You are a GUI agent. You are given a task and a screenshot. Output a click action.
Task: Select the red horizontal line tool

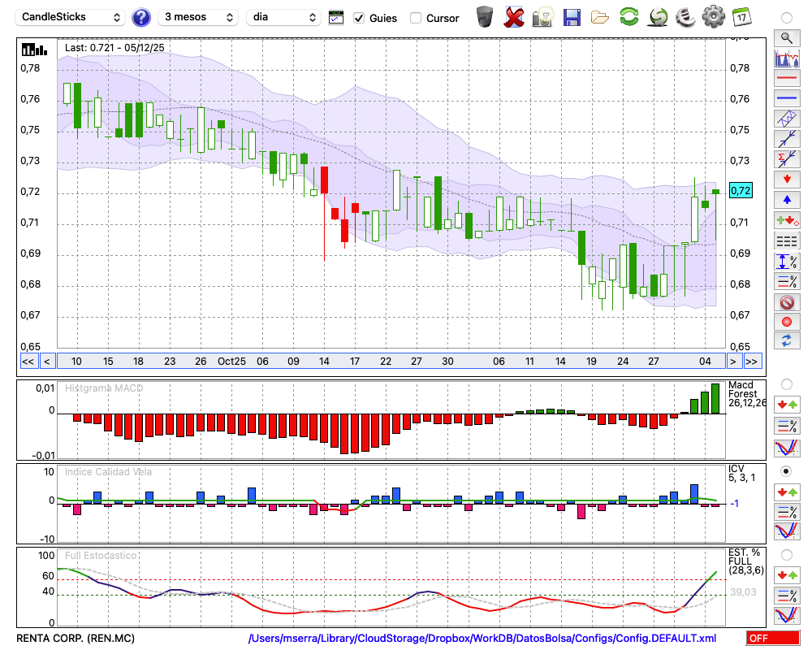click(x=787, y=78)
